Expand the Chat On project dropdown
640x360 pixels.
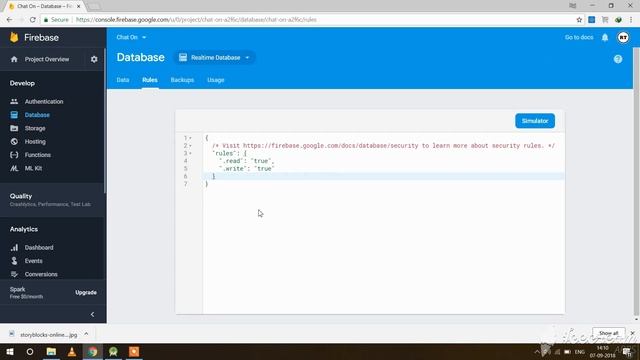(x=131, y=37)
